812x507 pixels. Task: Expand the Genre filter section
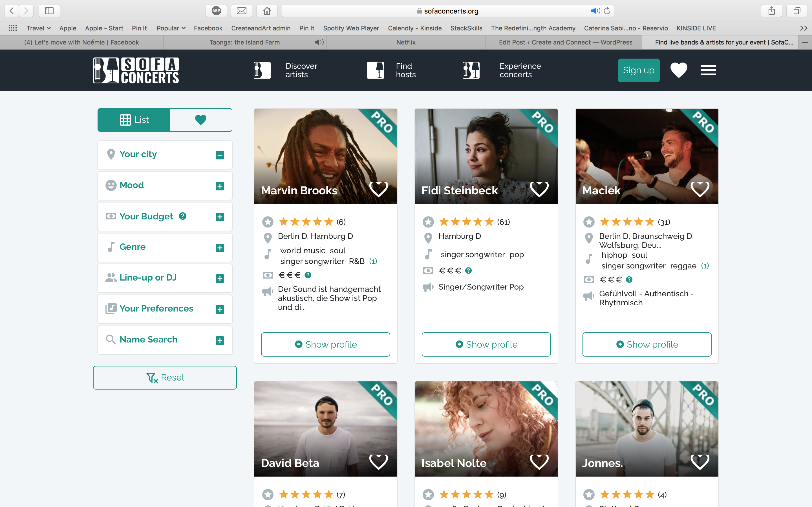[x=220, y=248]
